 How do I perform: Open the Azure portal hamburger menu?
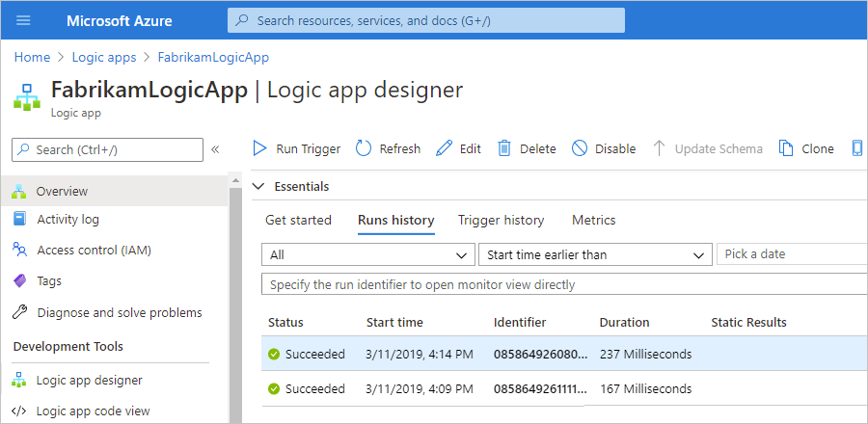tap(24, 20)
